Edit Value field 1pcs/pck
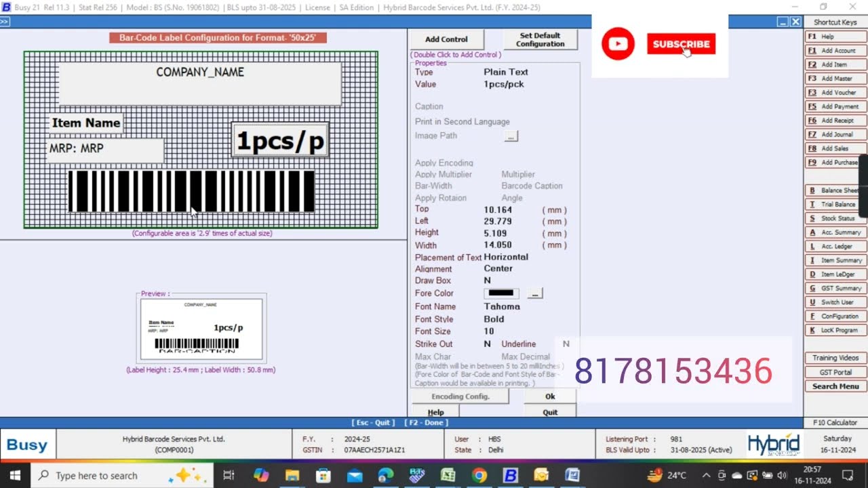Screen dimensions: 868x488 pos(504,84)
